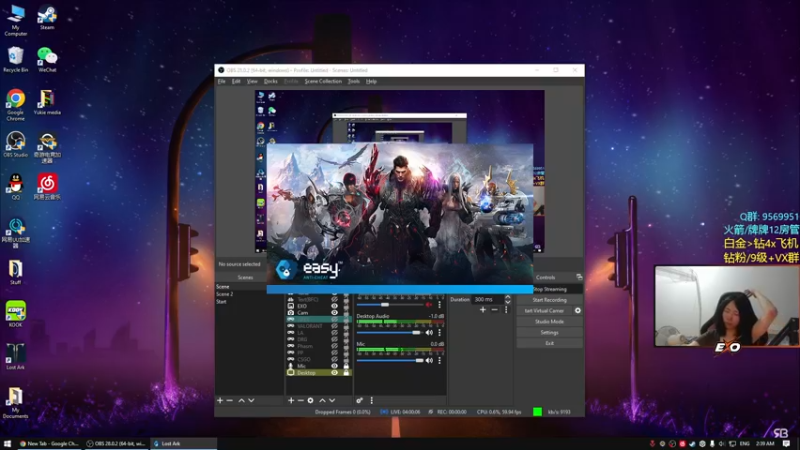Remove selected source with minus icon
The width and height of the screenshot is (800, 450).
301,401
